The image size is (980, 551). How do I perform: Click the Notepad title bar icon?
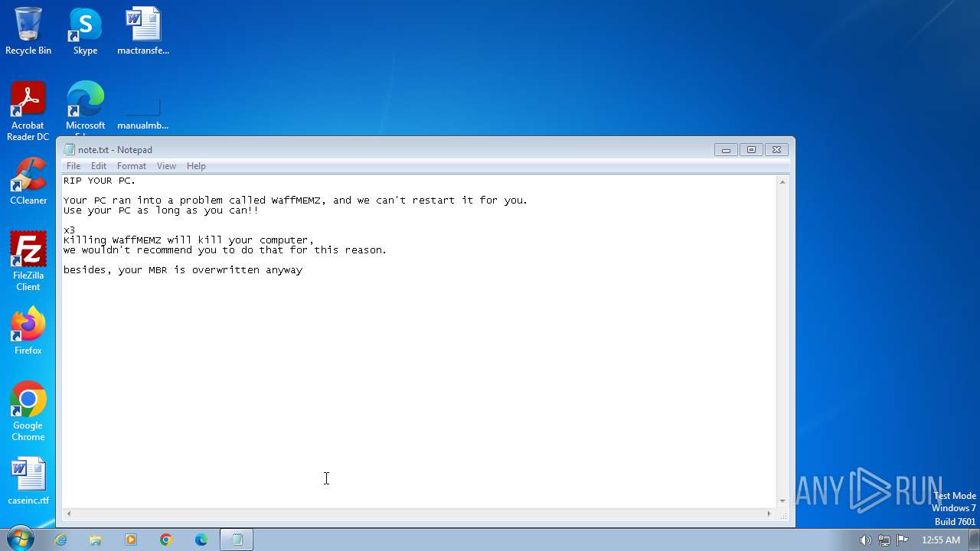point(70,150)
